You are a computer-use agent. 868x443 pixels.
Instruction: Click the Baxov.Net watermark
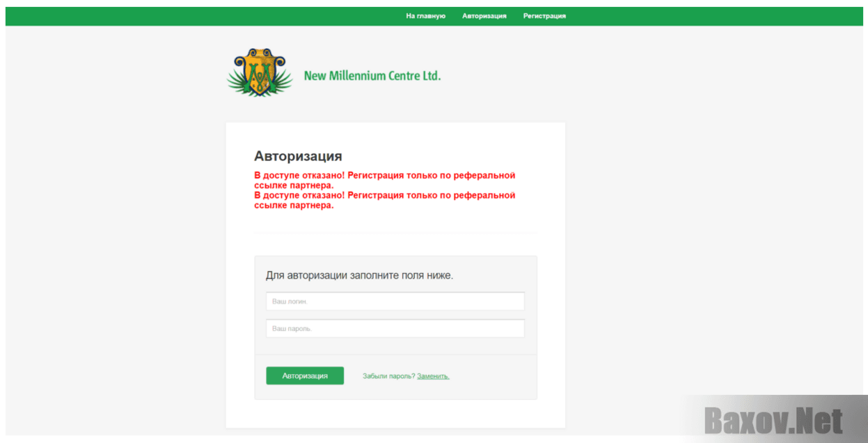[773, 421]
